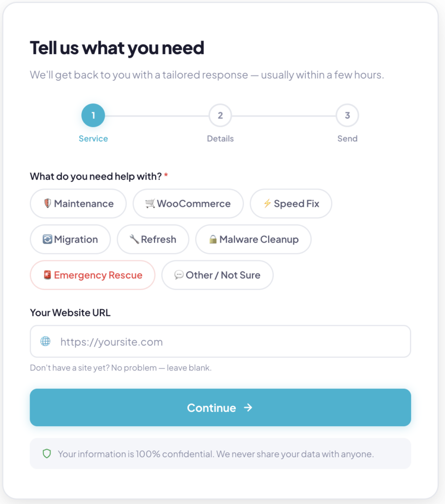Click the arrow on the Continue button
This screenshot has width=445, height=504.
click(248, 408)
